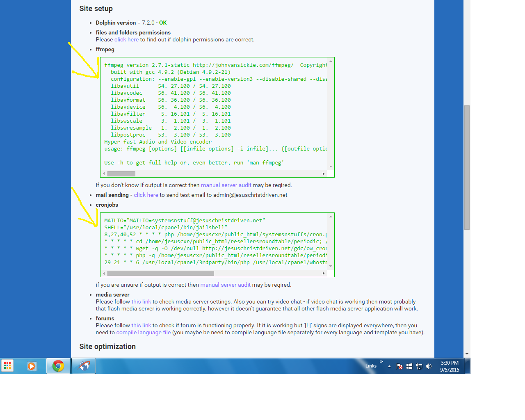Open the network status tray icon
This screenshot has width=525, height=420.
tap(419, 366)
